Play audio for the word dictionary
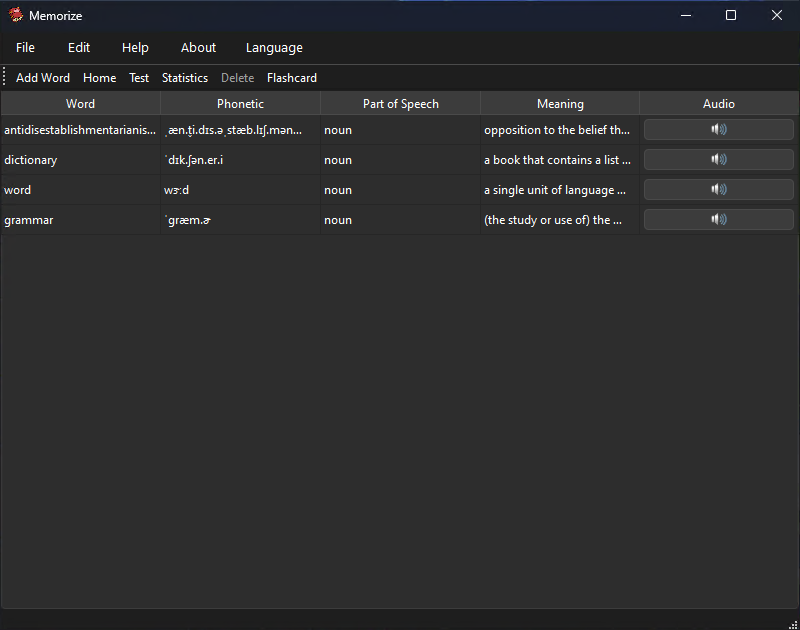Image resolution: width=800 pixels, height=630 pixels. pyautogui.click(x=718, y=160)
